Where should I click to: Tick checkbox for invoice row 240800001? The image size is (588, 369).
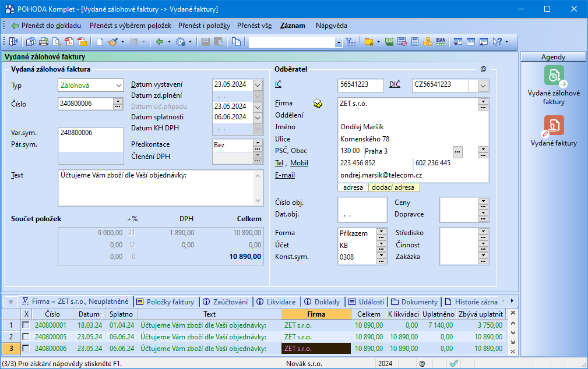tap(26, 325)
